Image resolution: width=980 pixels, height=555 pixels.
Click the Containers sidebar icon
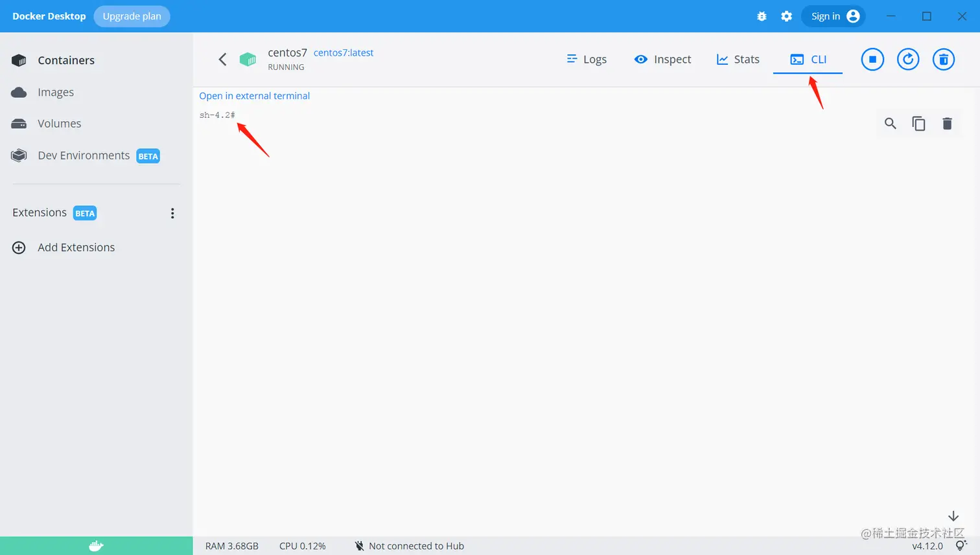[x=19, y=60]
